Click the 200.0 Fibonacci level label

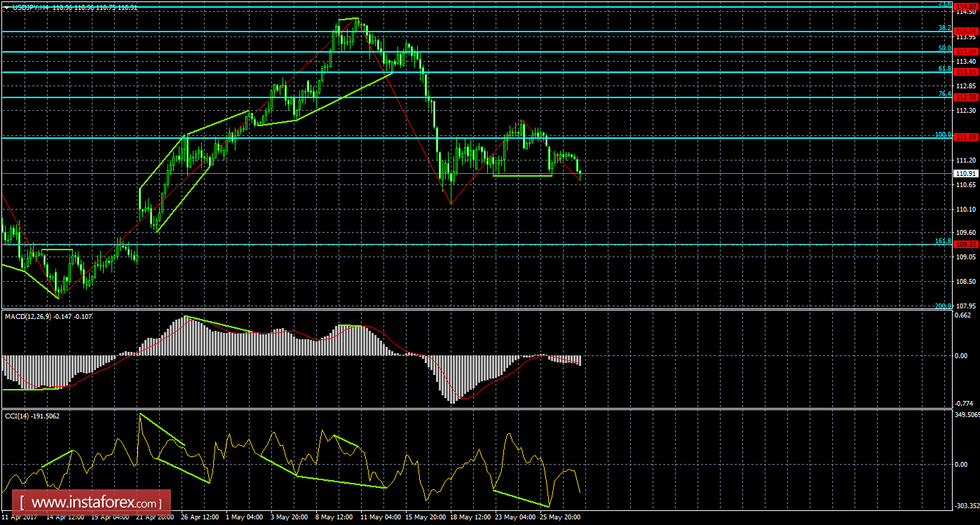click(943, 306)
